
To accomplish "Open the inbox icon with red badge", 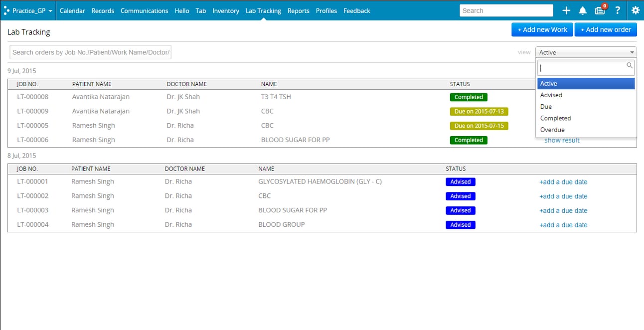I will tap(600, 10).
